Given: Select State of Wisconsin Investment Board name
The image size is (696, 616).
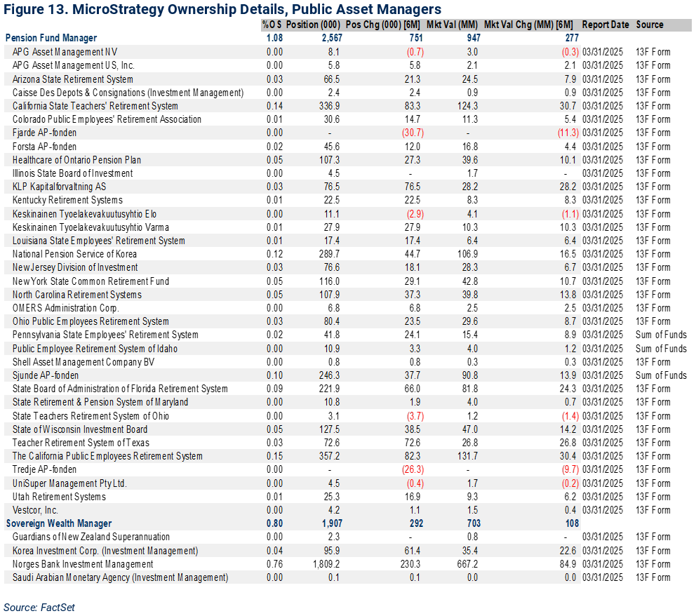Looking at the screenshot, I should (x=80, y=429).
